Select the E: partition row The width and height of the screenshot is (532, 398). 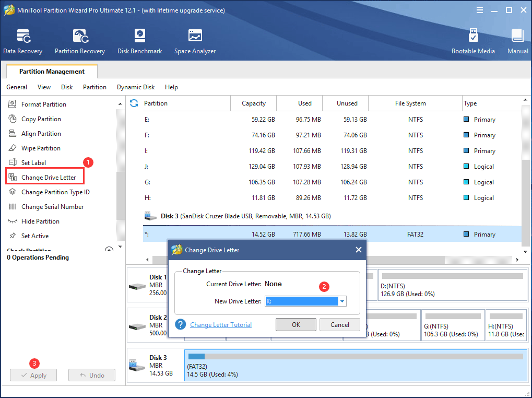pos(332,120)
